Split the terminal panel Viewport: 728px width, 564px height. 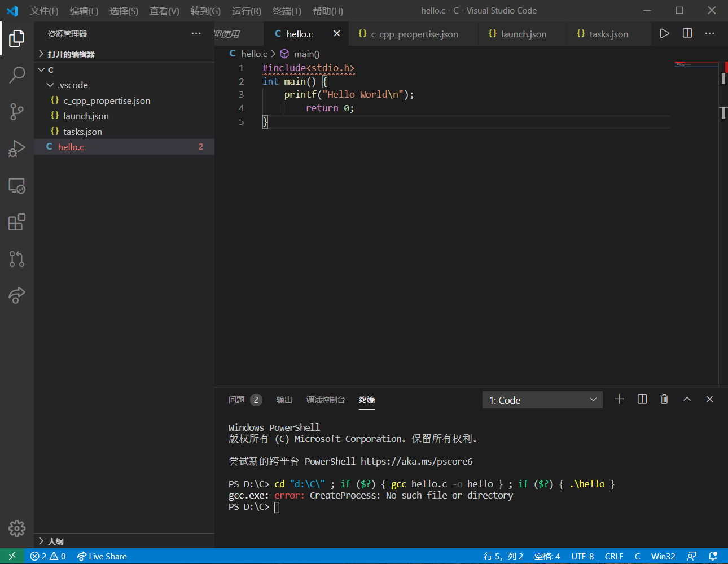(x=642, y=399)
